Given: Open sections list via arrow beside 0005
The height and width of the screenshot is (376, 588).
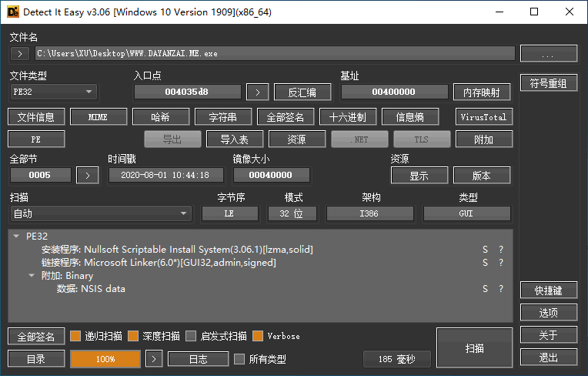Looking at the screenshot, I should (x=88, y=175).
